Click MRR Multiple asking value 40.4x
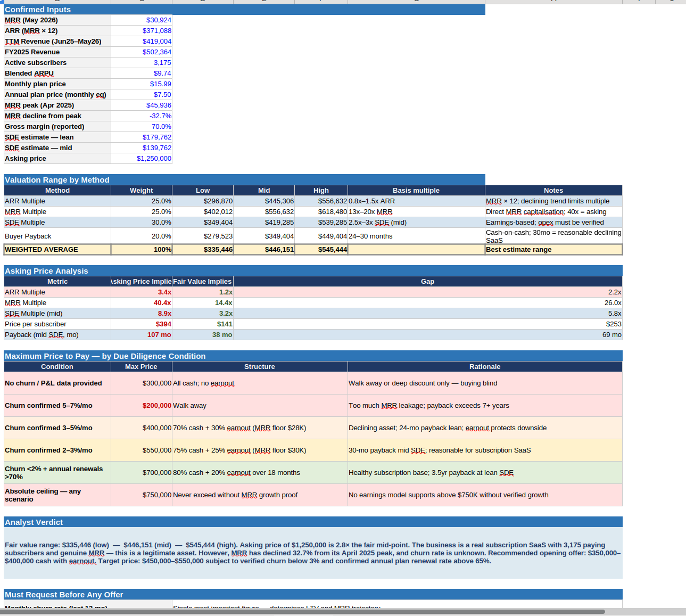 142,303
